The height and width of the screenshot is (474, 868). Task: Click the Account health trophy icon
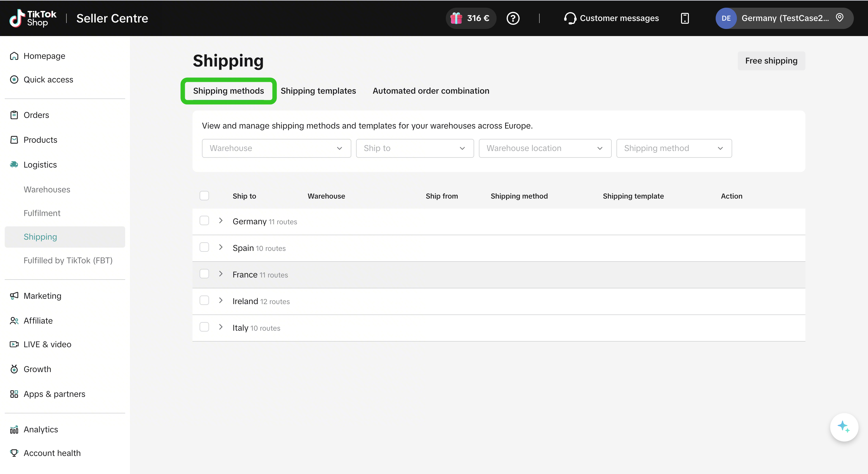14,453
